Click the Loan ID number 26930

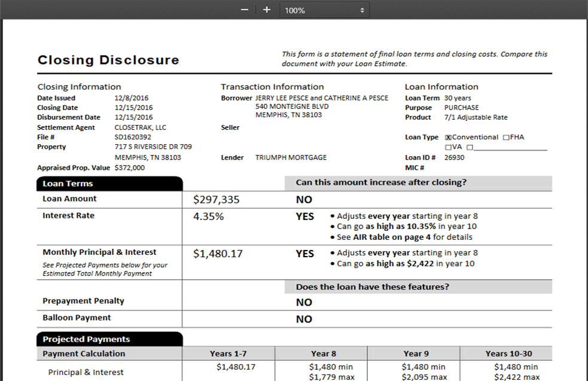point(454,157)
